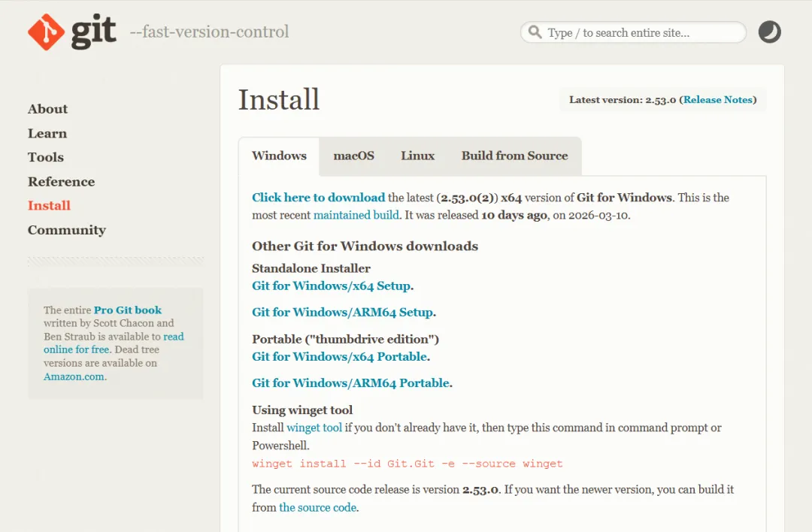
Task: Click the orange Git logo icon
Action: [x=46, y=32]
